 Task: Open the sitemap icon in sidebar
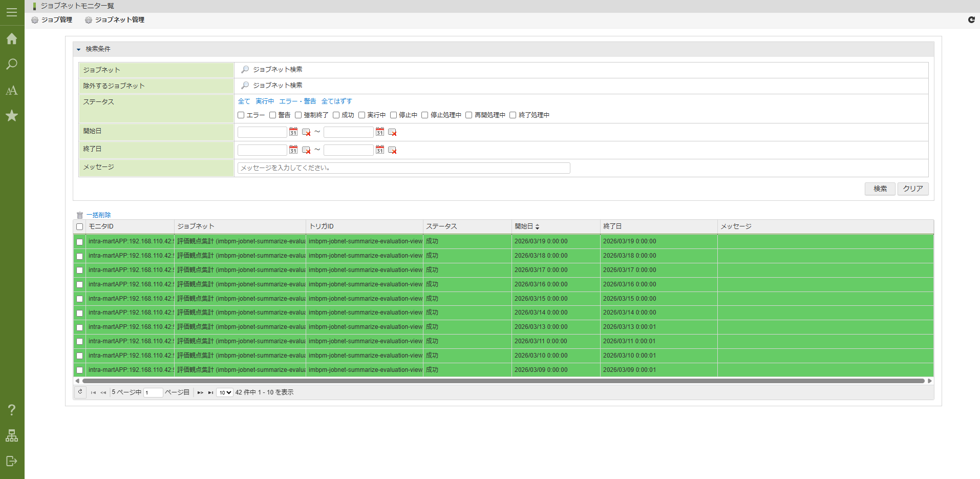(12, 435)
